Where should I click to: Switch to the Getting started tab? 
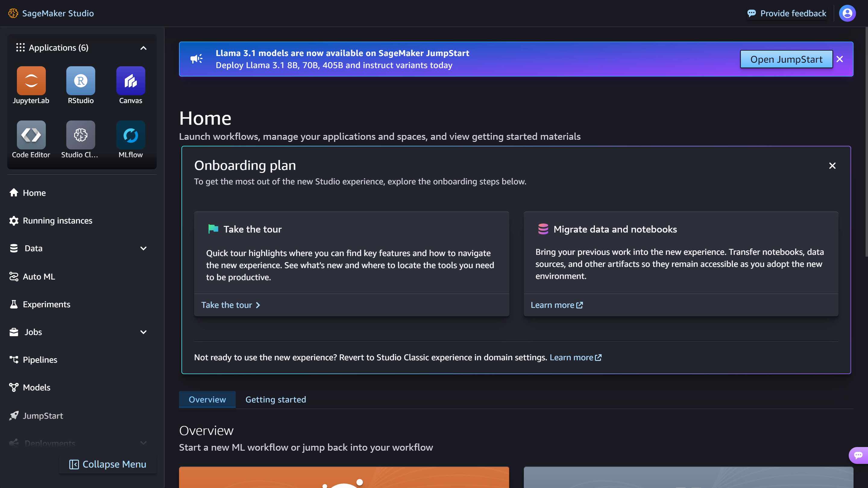coord(275,399)
